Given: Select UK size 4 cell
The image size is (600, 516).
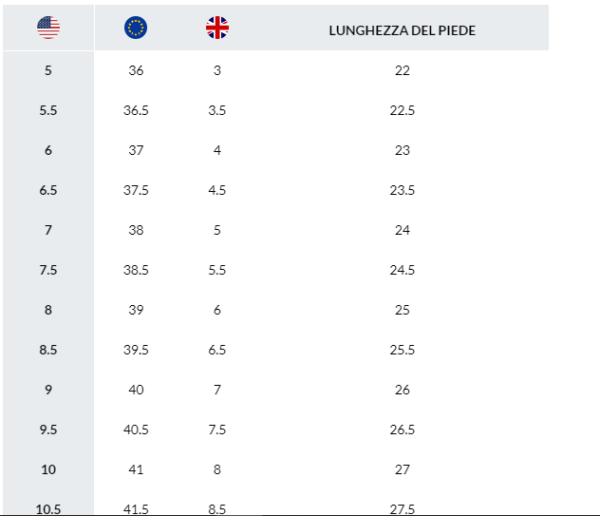Looking at the screenshot, I should (217, 150).
